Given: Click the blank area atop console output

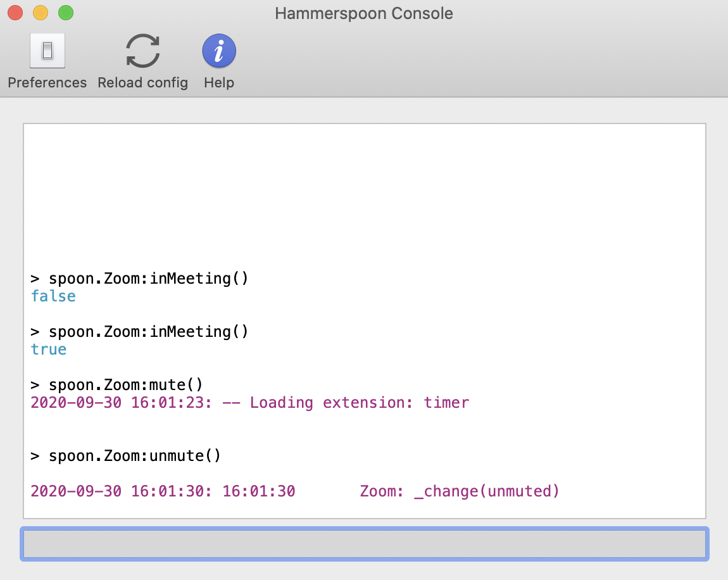Looking at the screenshot, I should point(364,190).
